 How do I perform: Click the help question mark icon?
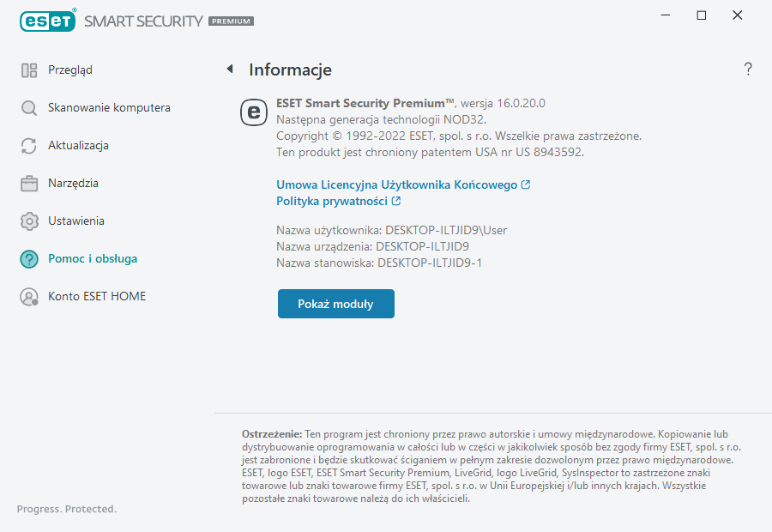point(748,70)
